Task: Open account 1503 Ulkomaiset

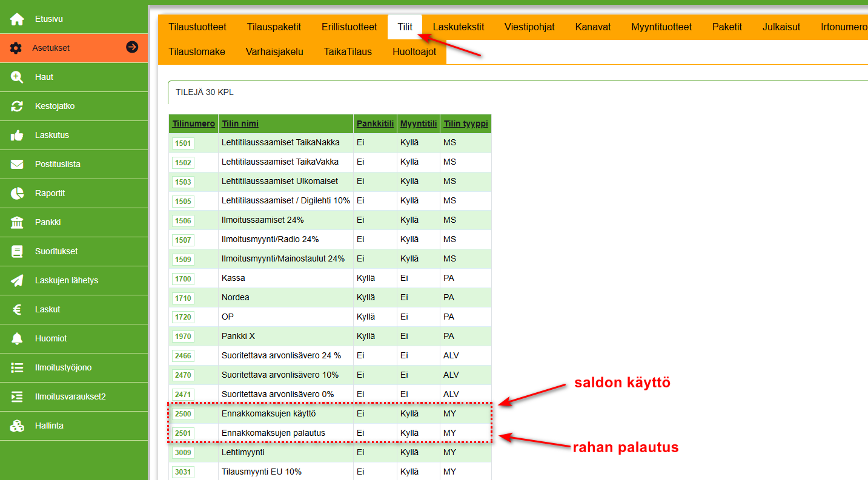Action: click(x=183, y=182)
